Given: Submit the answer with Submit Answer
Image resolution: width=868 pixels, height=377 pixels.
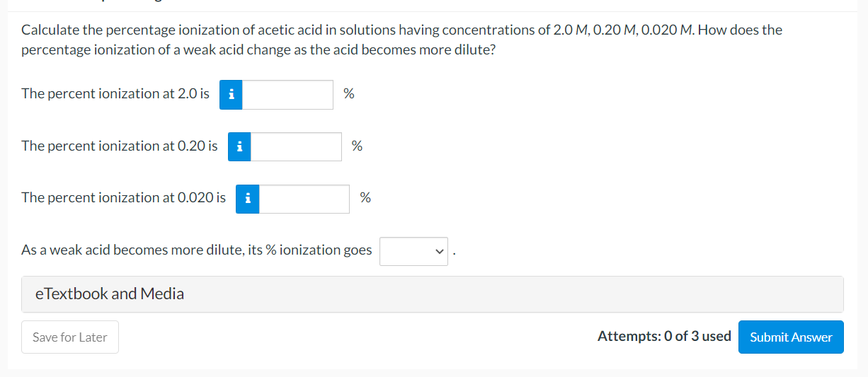Looking at the screenshot, I should coord(791,337).
